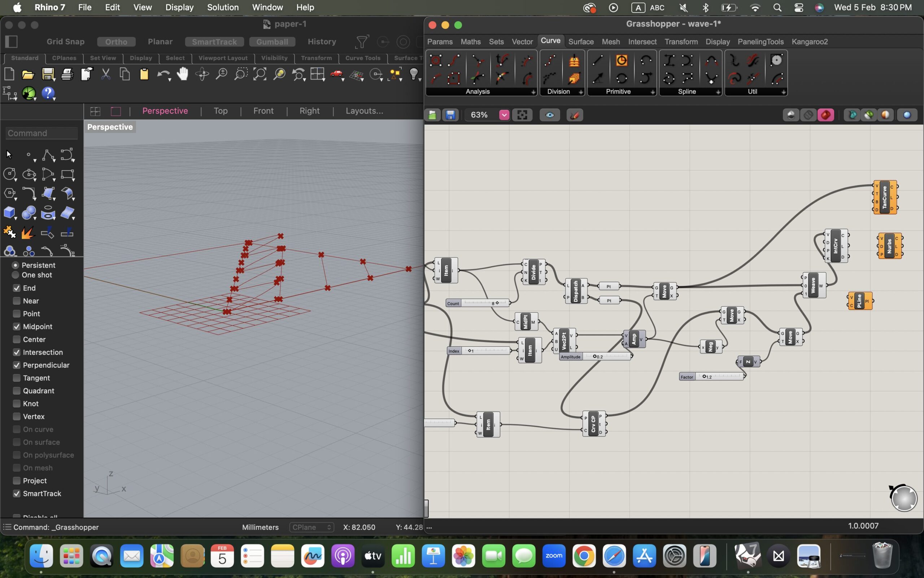The width and height of the screenshot is (924, 578).
Task: Click the Offset Curve icon in Util panel
Action: pyautogui.click(x=777, y=79)
